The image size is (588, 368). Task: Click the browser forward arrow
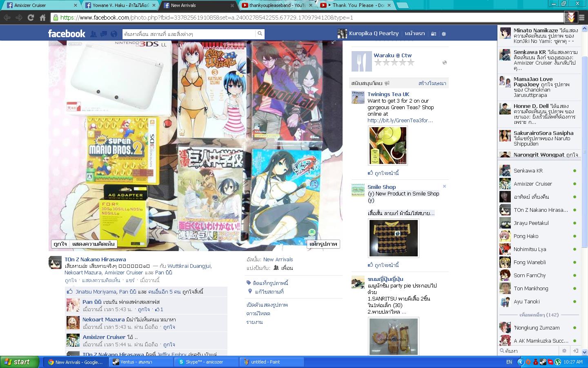pyautogui.click(x=19, y=18)
